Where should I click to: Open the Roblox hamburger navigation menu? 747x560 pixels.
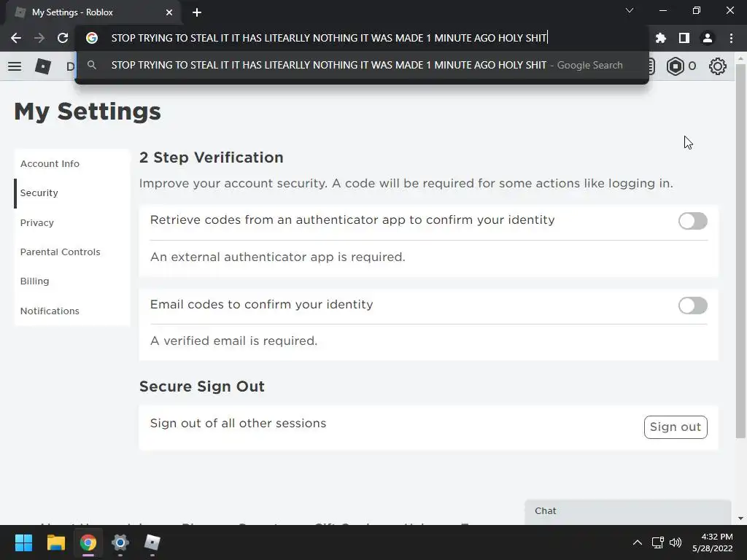point(15,66)
